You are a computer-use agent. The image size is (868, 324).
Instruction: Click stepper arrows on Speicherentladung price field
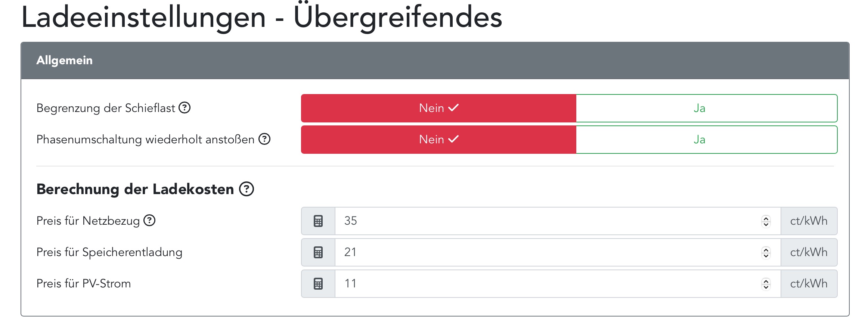click(x=766, y=252)
